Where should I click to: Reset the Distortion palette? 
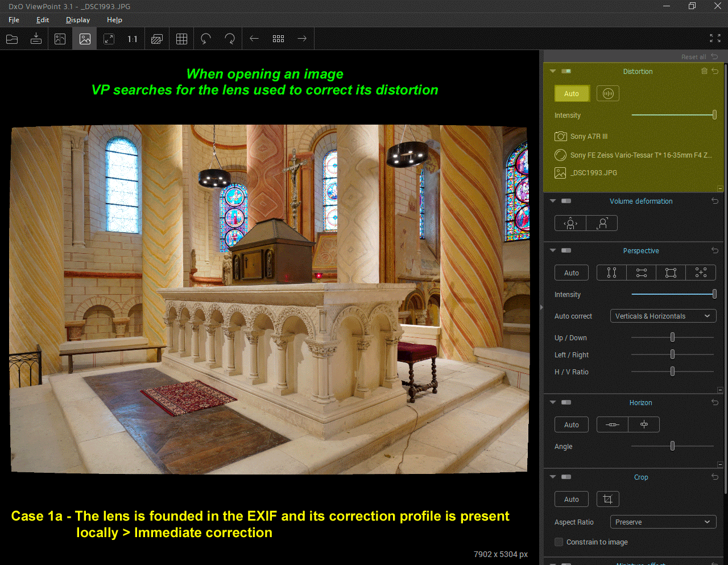pyautogui.click(x=715, y=71)
